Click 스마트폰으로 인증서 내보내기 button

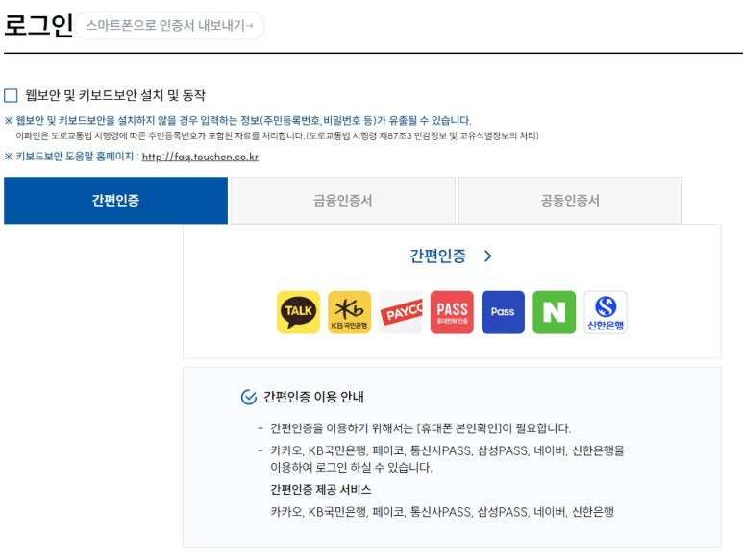169,26
